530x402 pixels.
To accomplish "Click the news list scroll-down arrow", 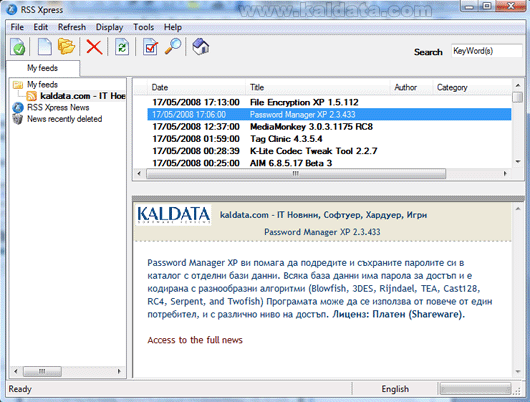I will click(517, 162).
